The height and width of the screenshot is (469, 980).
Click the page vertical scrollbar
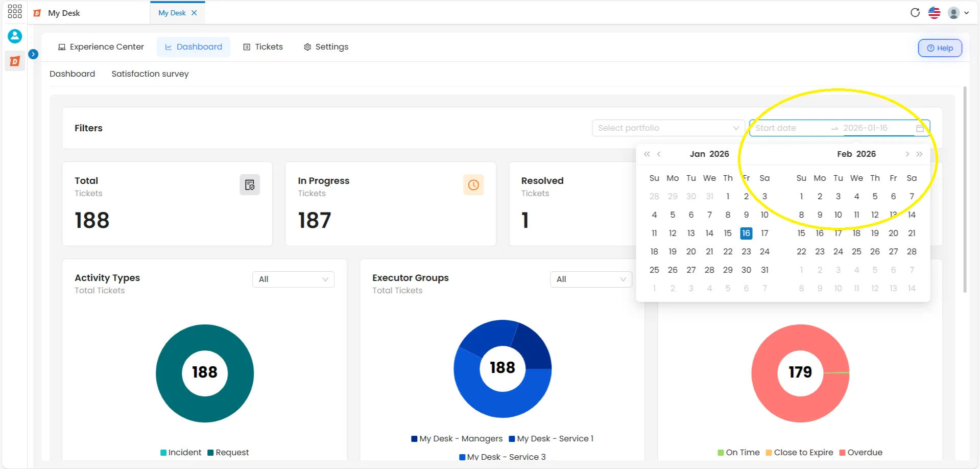965,189
